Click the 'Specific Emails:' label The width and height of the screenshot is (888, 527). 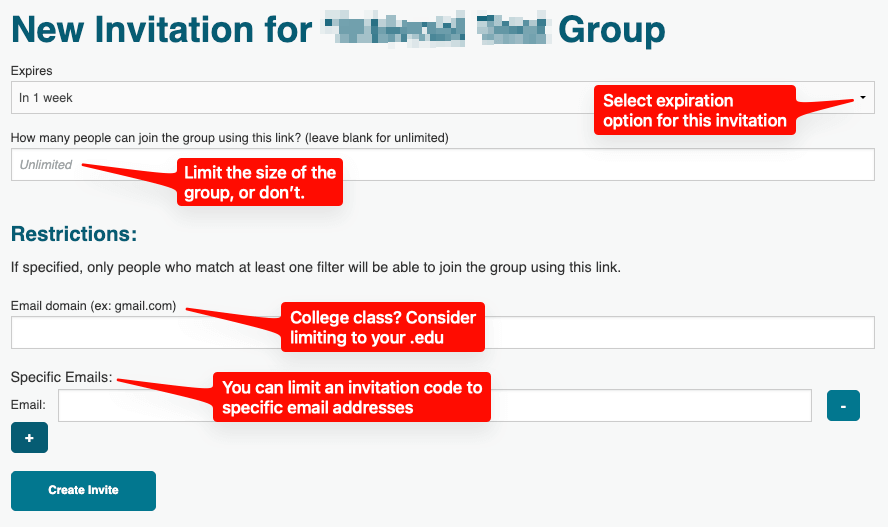61,378
